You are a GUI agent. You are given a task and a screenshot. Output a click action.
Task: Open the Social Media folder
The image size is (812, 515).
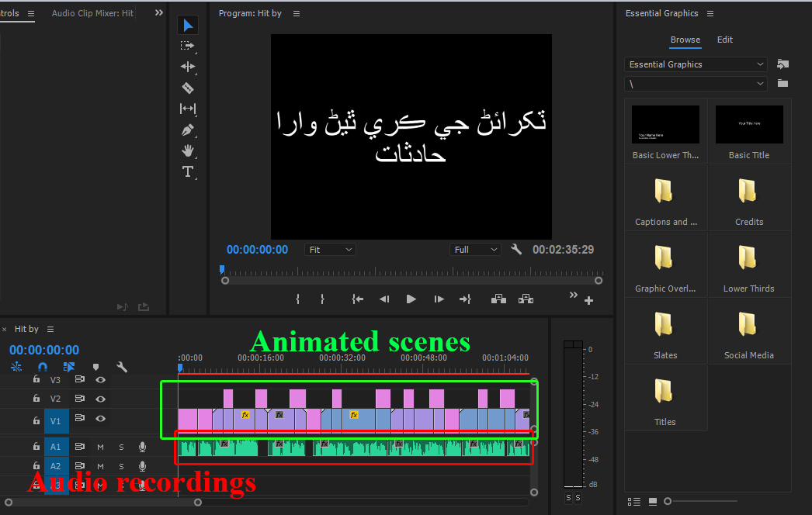(x=748, y=324)
